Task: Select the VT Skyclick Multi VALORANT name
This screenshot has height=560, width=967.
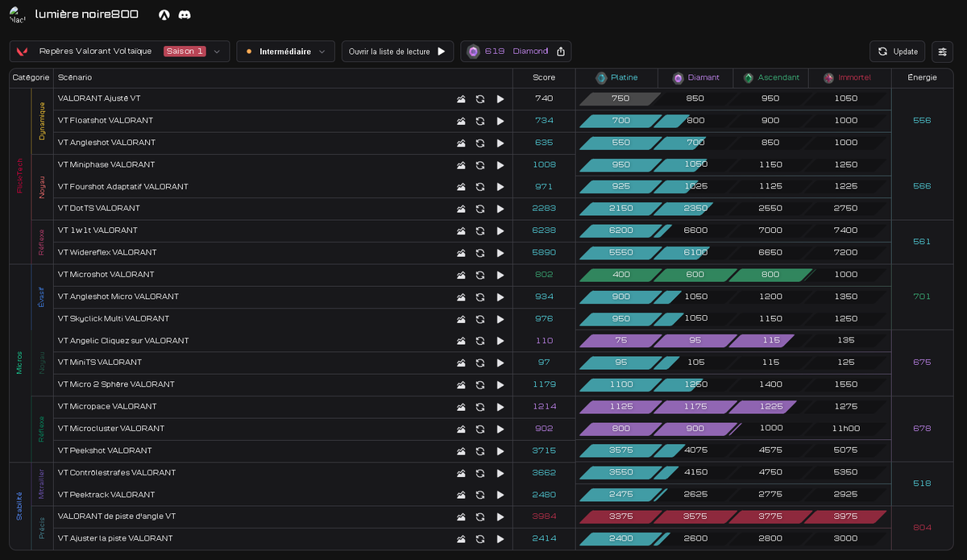Action: (114, 319)
